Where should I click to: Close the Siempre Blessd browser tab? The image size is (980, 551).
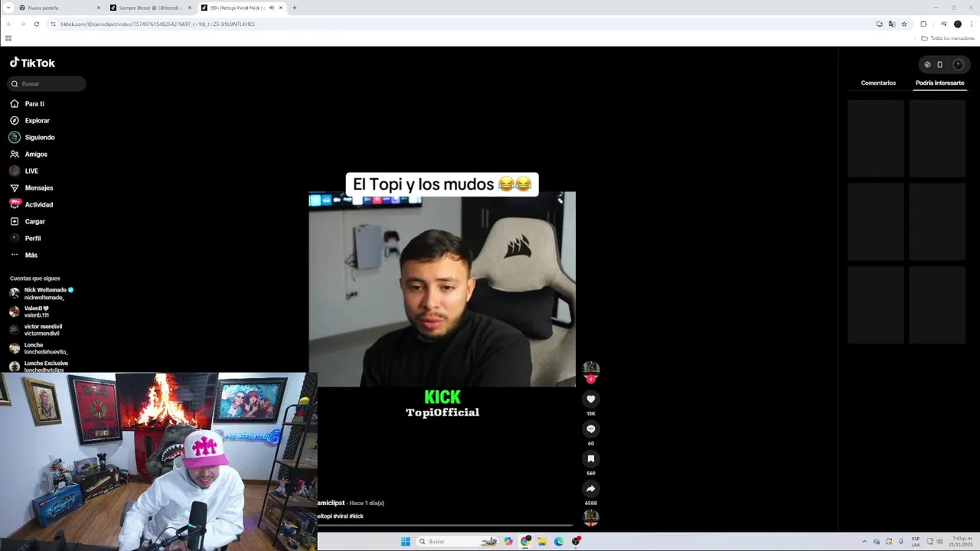189,8
